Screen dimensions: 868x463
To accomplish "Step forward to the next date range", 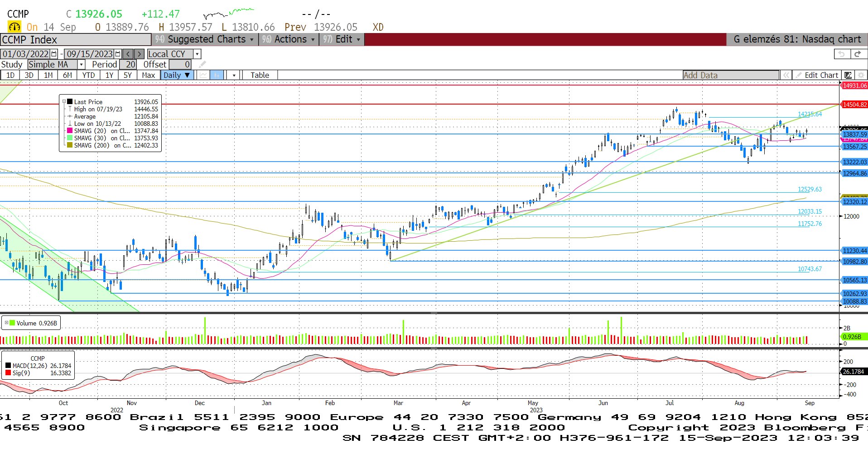I will click(x=140, y=54).
